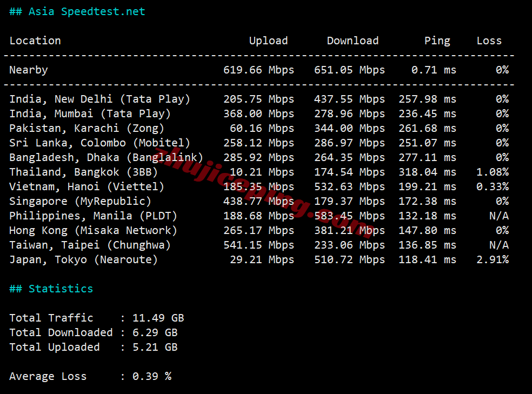Click the Ping column header
This screenshot has width=532, height=394.
(437, 41)
